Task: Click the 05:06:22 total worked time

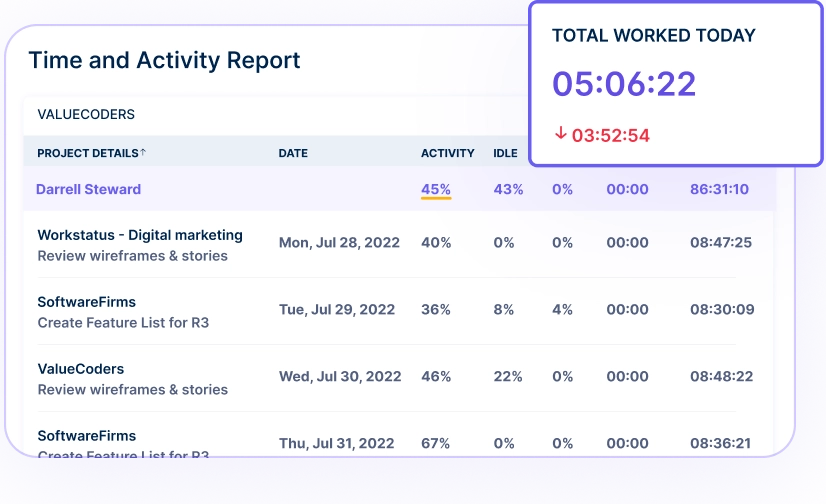Action: (x=624, y=84)
